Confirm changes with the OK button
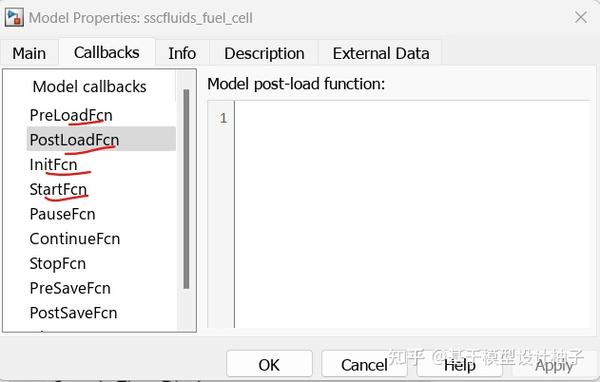Screen dimensions: 600x382 click(x=269, y=365)
